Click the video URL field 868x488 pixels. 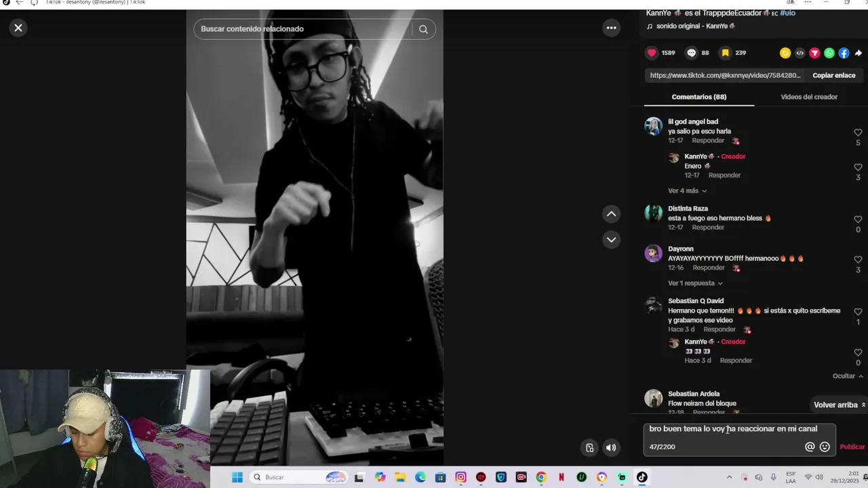(725, 75)
